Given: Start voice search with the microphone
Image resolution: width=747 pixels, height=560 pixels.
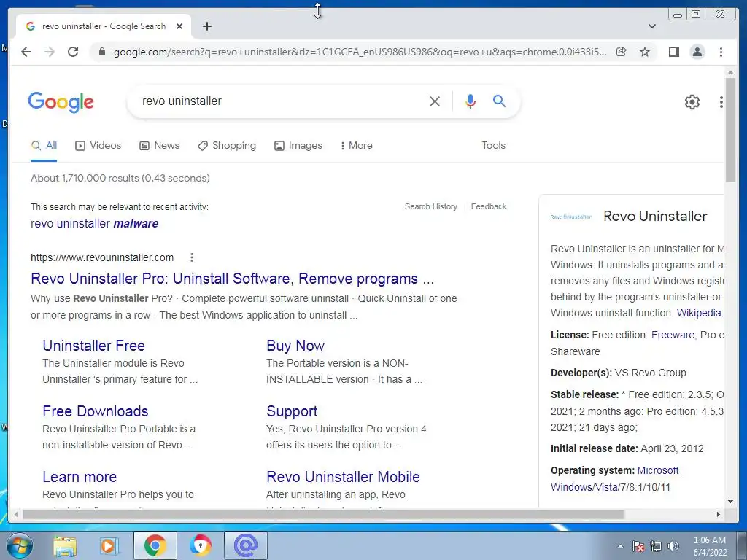Looking at the screenshot, I should (471, 101).
